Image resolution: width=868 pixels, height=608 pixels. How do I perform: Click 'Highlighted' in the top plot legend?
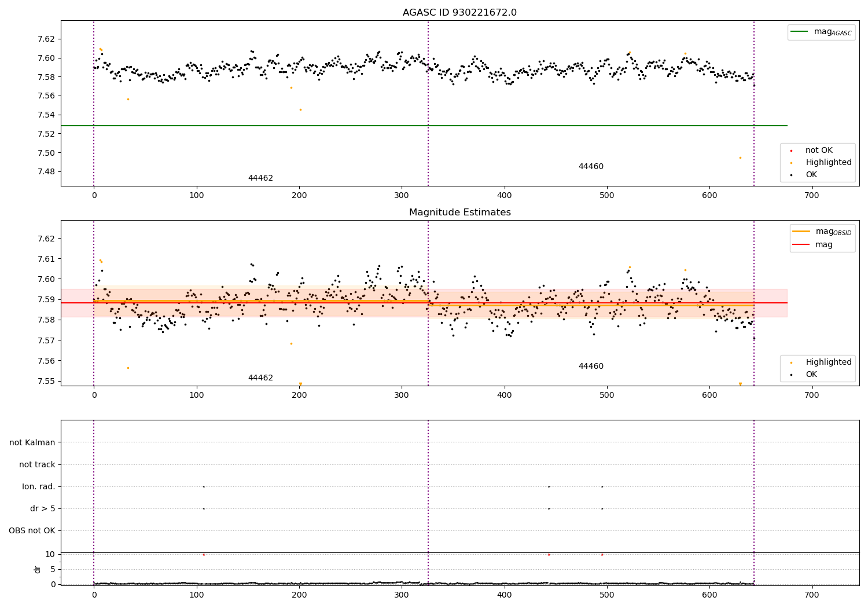[828, 163]
